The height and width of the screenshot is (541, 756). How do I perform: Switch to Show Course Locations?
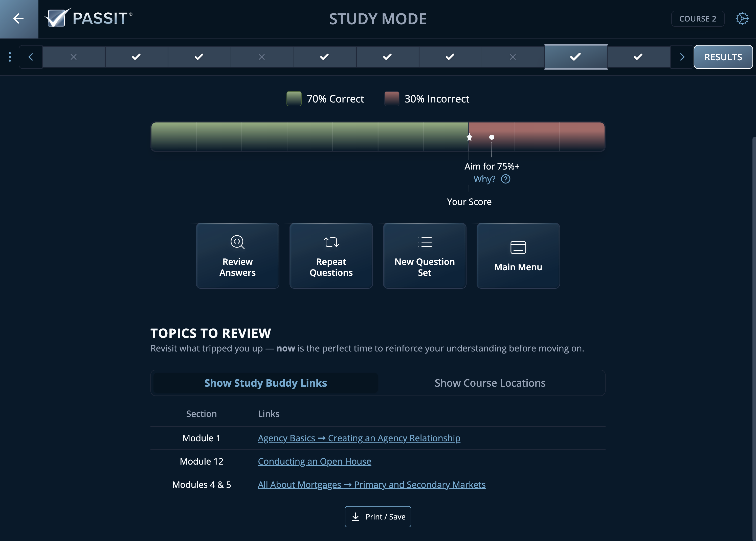490,383
